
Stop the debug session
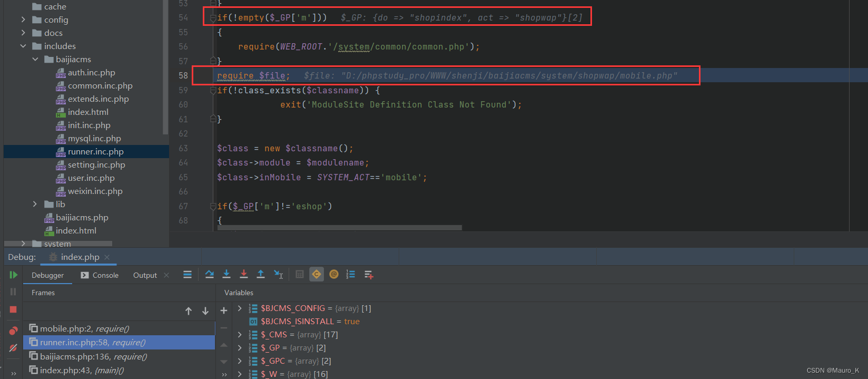(13, 309)
